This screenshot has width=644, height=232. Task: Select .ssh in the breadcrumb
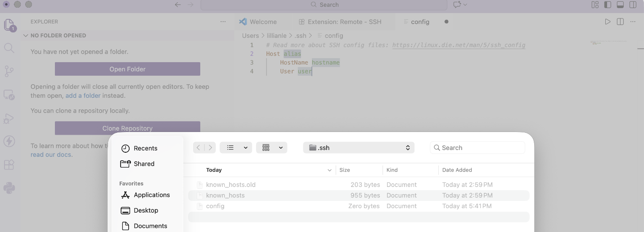tap(300, 36)
